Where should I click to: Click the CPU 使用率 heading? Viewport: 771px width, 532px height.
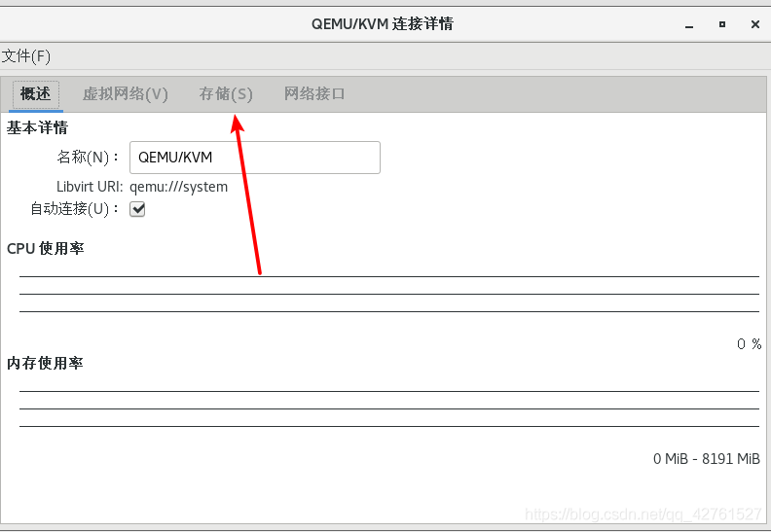(x=45, y=249)
